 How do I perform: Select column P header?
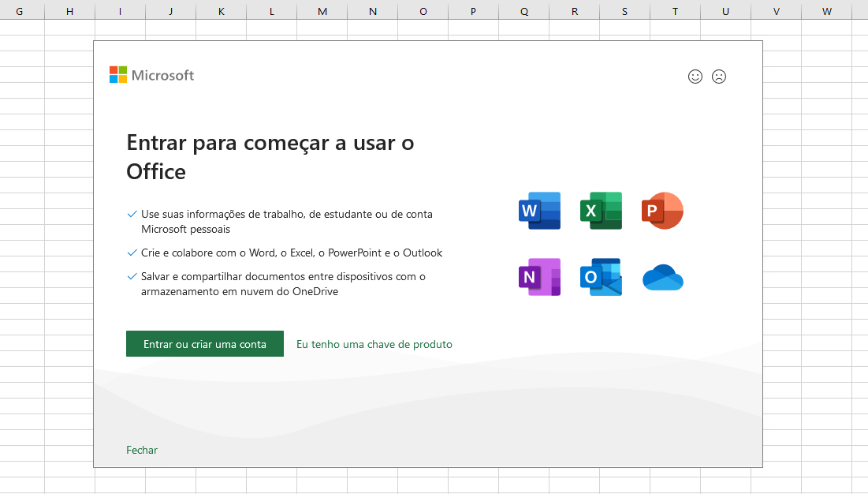click(473, 11)
